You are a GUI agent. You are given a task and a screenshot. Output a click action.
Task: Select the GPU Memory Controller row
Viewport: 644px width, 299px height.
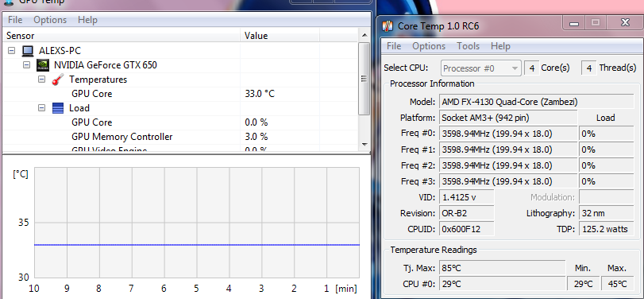181,137
